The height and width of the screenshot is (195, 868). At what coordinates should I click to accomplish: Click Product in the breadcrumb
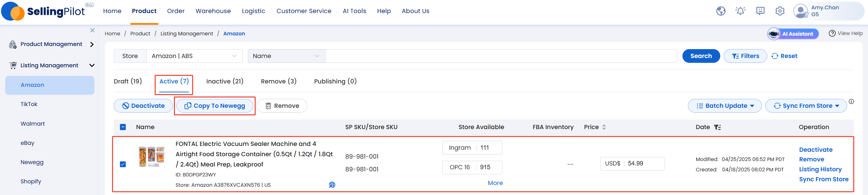[140, 34]
